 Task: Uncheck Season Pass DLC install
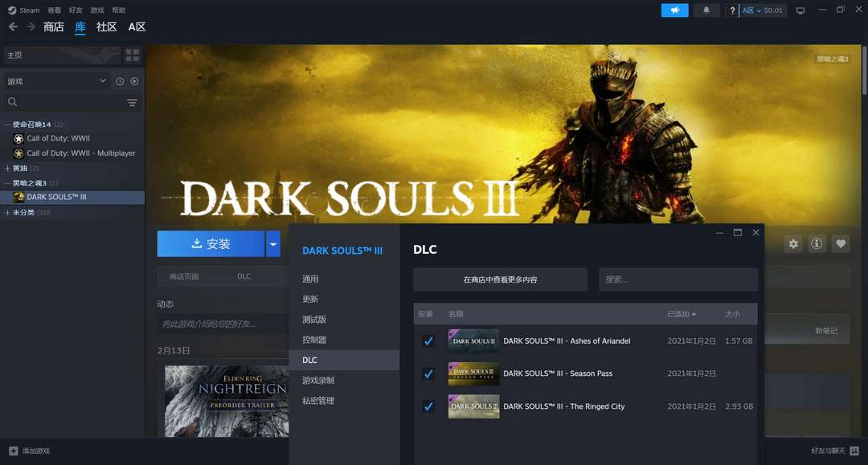point(428,373)
